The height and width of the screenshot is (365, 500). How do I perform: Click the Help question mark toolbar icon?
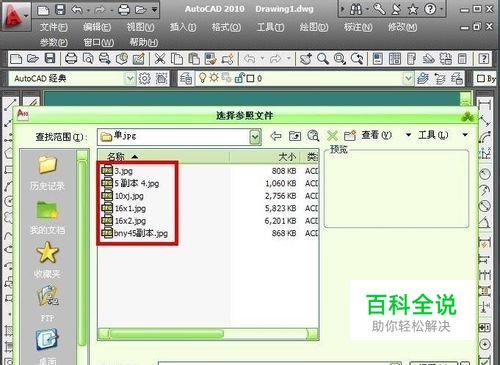pyautogui.click(x=483, y=59)
